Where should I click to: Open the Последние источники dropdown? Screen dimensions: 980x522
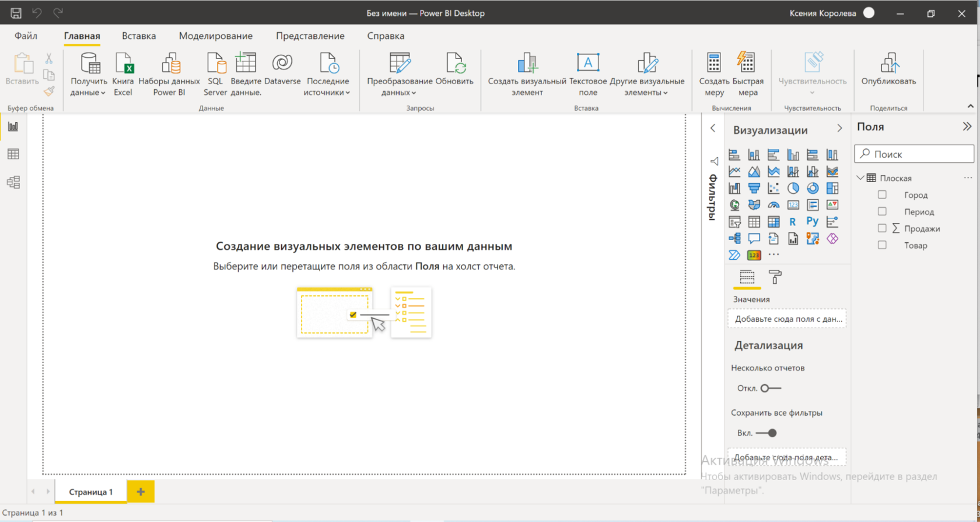coord(327,74)
